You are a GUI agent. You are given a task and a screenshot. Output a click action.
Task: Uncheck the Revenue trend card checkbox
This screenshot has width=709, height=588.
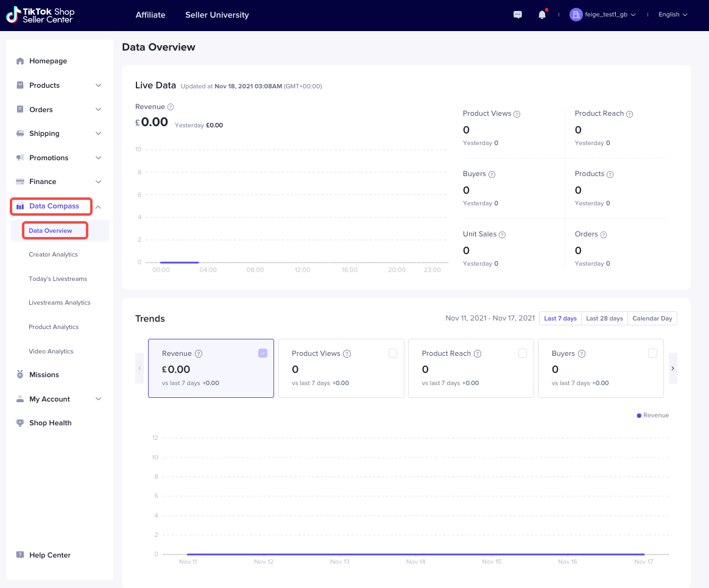coord(263,353)
